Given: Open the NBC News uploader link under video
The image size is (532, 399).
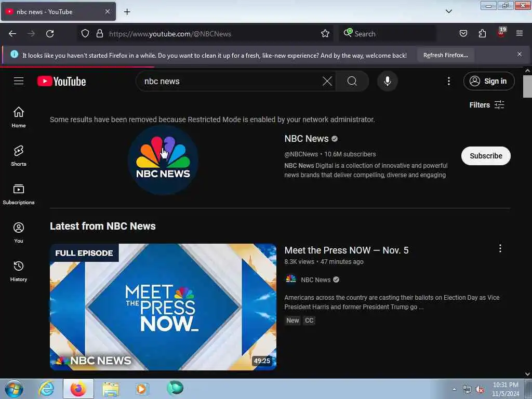Looking at the screenshot, I should click(x=315, y=280).
